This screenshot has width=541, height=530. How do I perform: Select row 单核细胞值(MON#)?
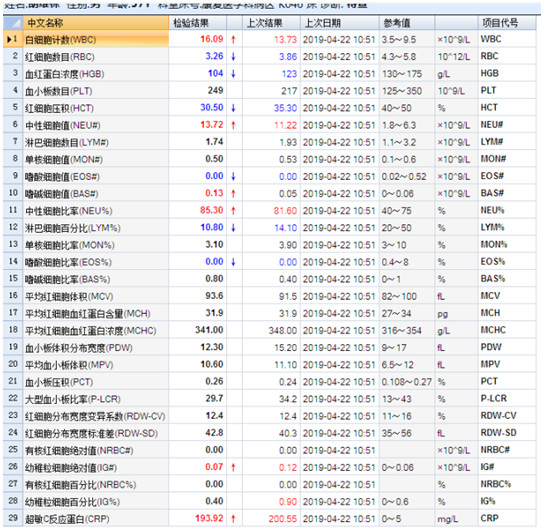269,159
